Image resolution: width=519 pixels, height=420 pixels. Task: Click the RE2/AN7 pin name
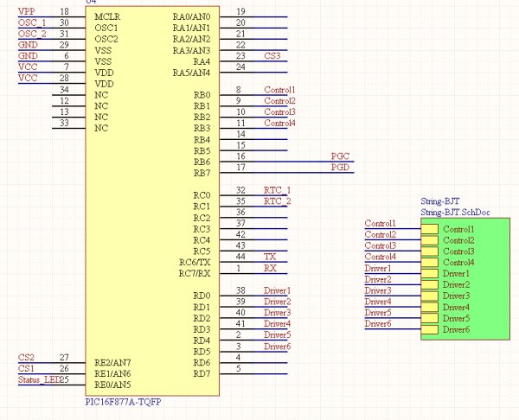click(x=112, y=363)
